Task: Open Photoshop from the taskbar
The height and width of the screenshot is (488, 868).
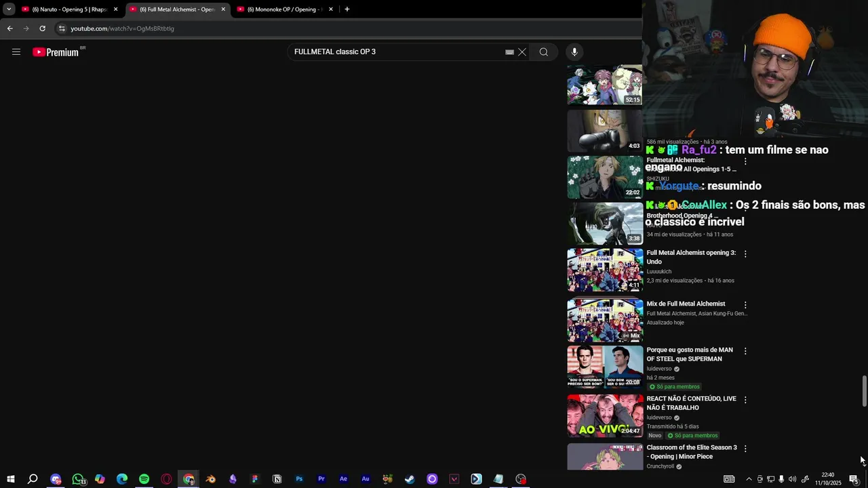Action: tap(299, 479)
